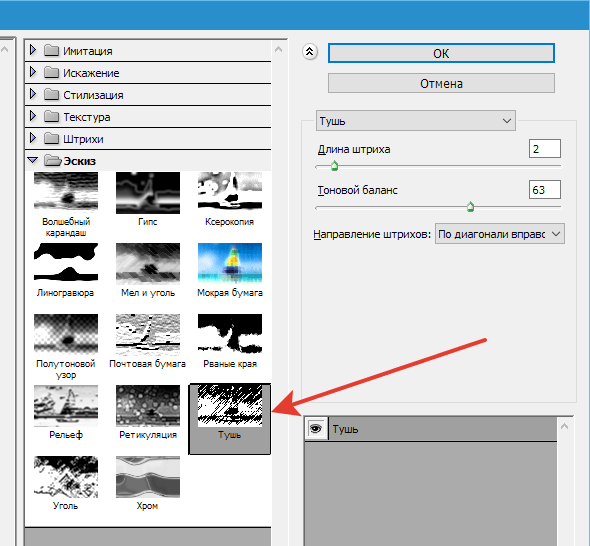Click the Отмена cancel button

[441, 83]
